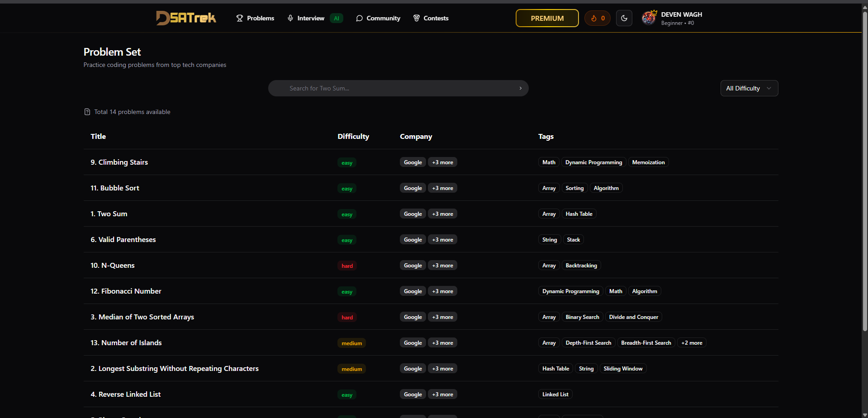Expand +3 more companies for Climbing Stairs
The image size is (868, 418).
click(442, 162)
